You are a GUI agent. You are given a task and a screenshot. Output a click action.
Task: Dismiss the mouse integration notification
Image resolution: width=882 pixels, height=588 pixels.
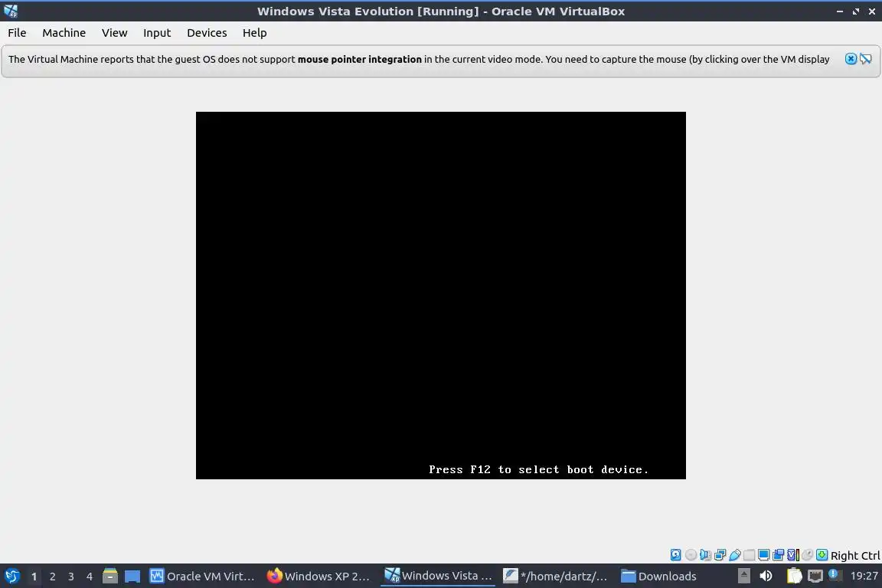851,59
